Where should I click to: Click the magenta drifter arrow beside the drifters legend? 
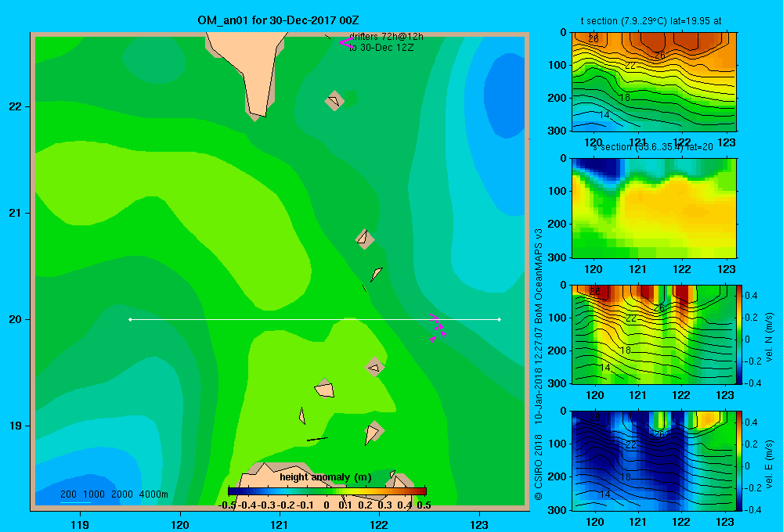coord(346,42)
